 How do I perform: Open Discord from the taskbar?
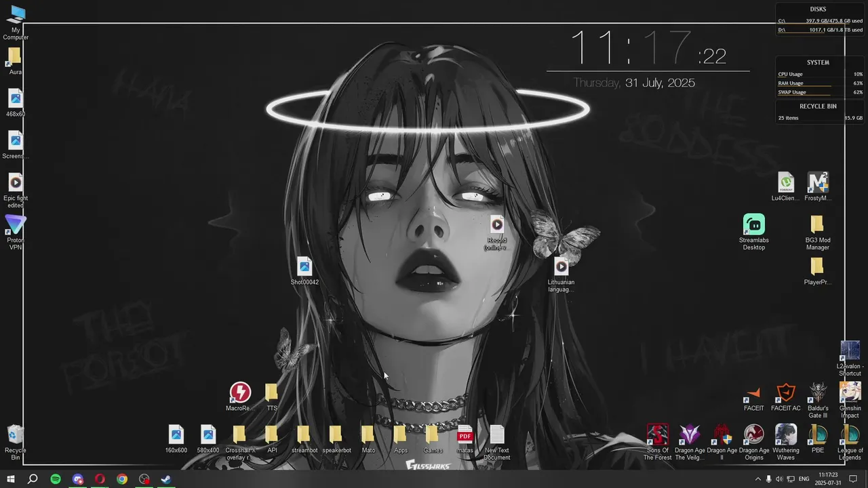pos(78,479)
